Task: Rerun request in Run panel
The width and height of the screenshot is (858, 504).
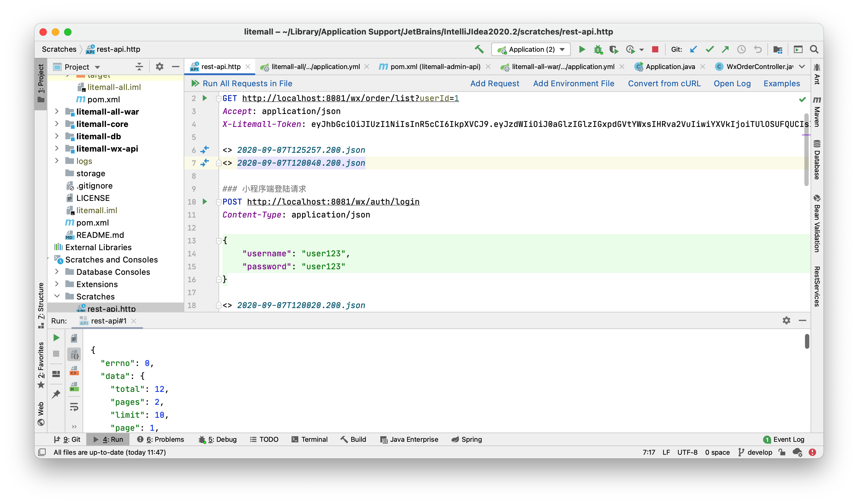Action: click(x=56, y=338)
